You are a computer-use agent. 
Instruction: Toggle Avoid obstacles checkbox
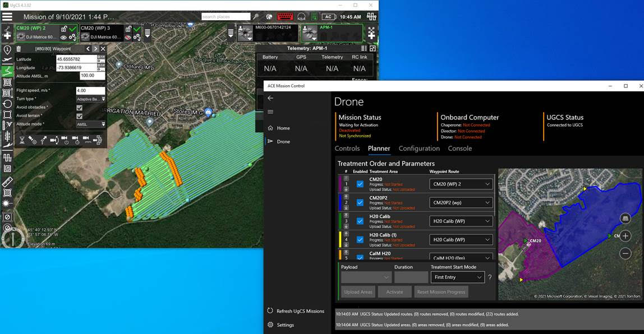click(79, 108)
